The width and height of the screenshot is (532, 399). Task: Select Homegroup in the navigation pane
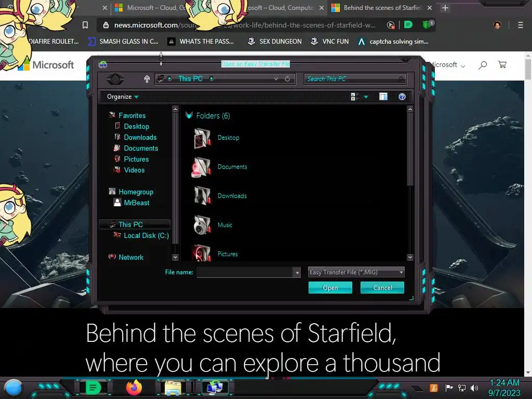[x=136, y=192]
